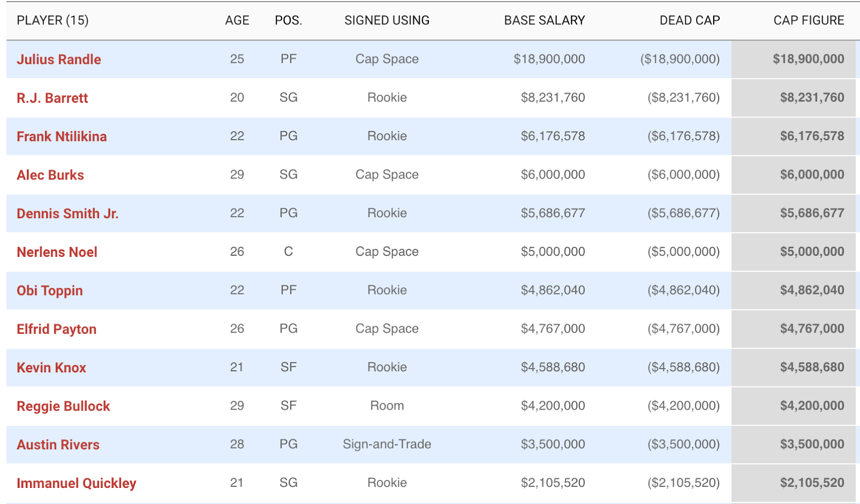The height and width of the screenshot is (504, 860).
Task: Select Julius Randle's $18,900,000 cap figure cell
Action: [x=793, y=59]
